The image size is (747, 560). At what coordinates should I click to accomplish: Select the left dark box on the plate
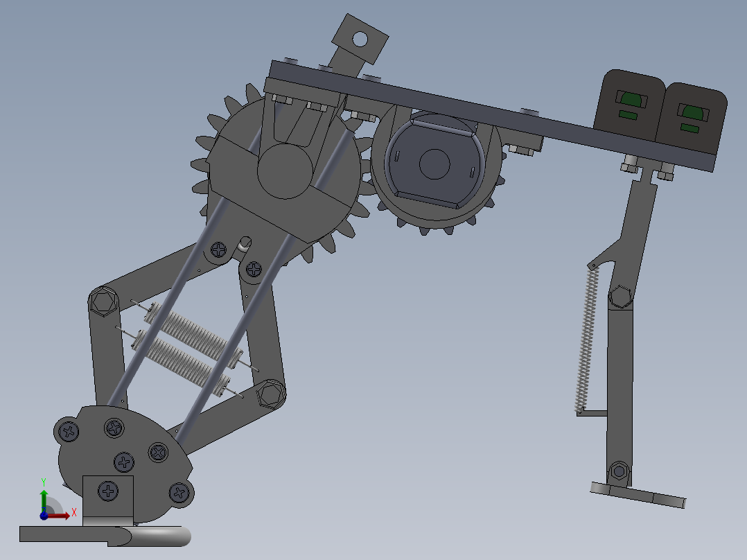[630, 106]
